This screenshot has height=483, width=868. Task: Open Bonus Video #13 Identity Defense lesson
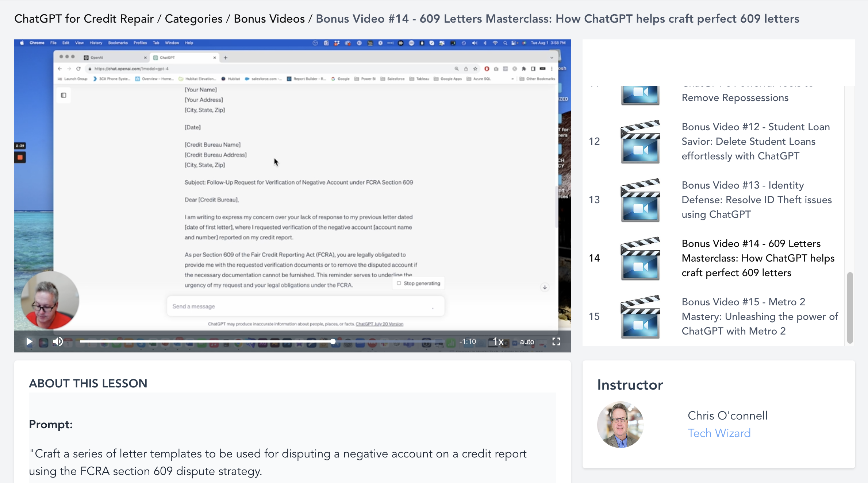pos(756,200)
